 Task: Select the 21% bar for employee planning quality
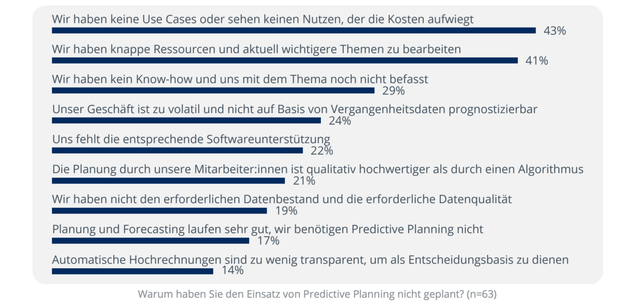(x=168, y=181)
